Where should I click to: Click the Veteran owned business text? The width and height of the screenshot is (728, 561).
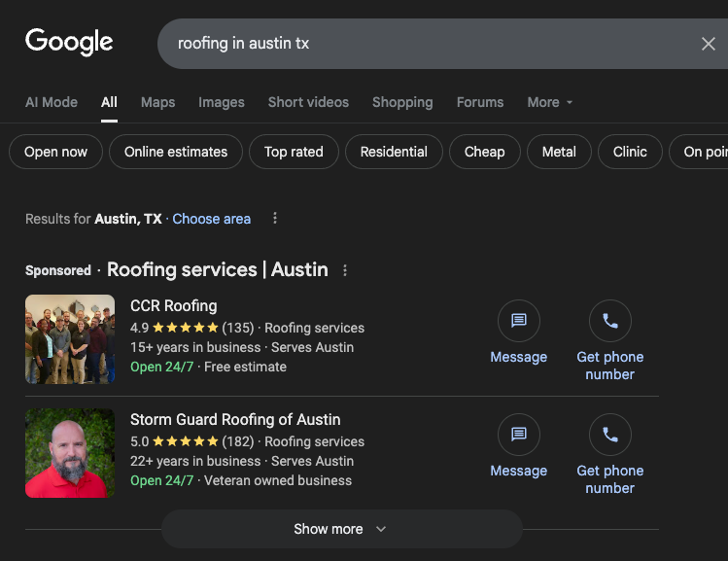click(x=278, y=480)
